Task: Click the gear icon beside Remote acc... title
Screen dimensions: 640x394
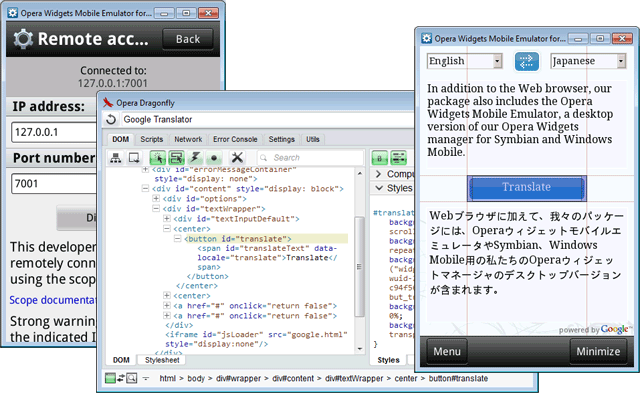Action: click(x=23, y=39)
